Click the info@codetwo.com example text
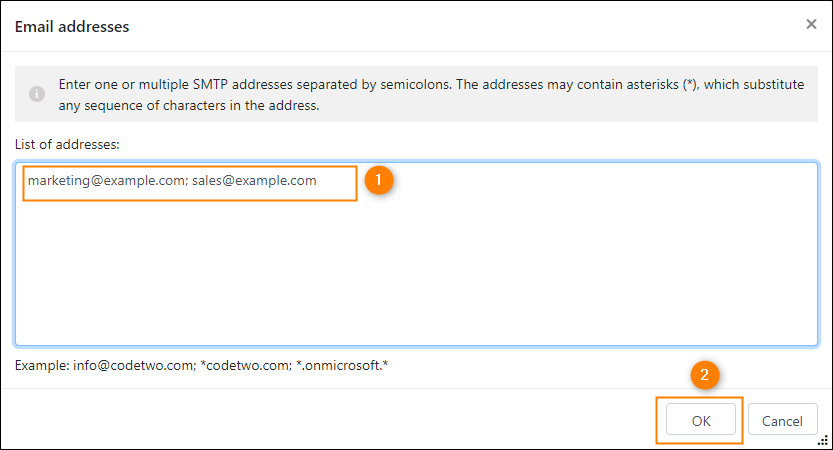The height and width of the screenshot is (450, 833). [133, 366]
